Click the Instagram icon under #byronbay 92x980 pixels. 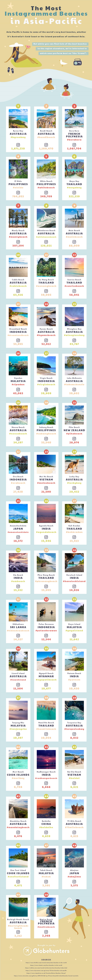coord(18,145)
